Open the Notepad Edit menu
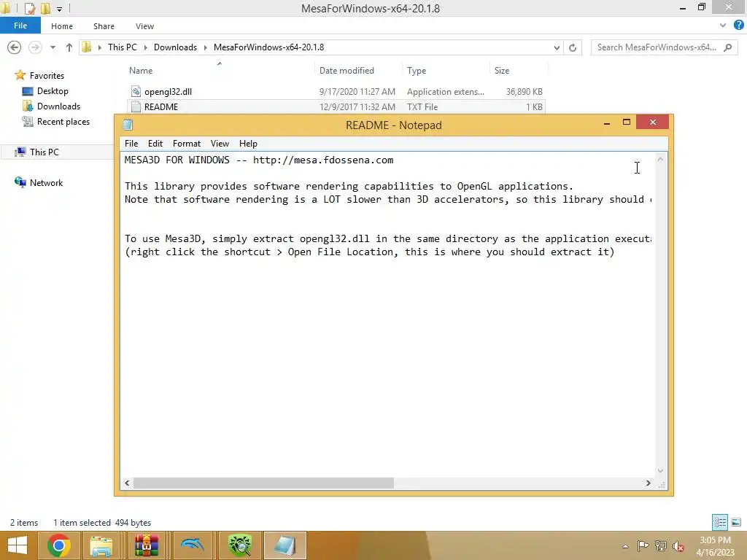The width and height of the screenshot is (747, 560). 155,144
